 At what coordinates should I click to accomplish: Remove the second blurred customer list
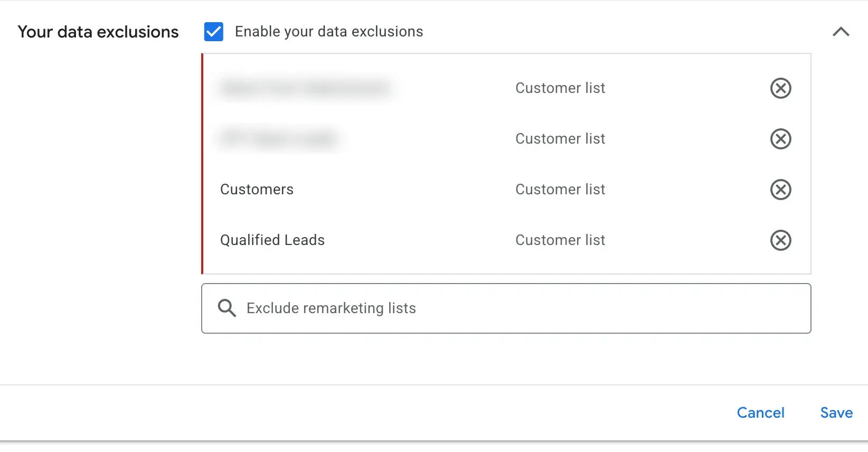(780, 139)
